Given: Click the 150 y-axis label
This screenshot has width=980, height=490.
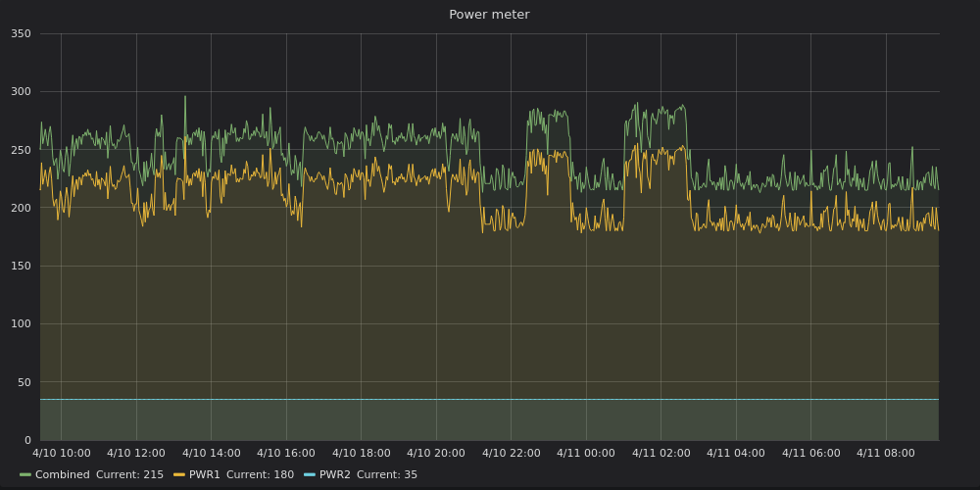Looking at the screenshot, I should point(22,266).
